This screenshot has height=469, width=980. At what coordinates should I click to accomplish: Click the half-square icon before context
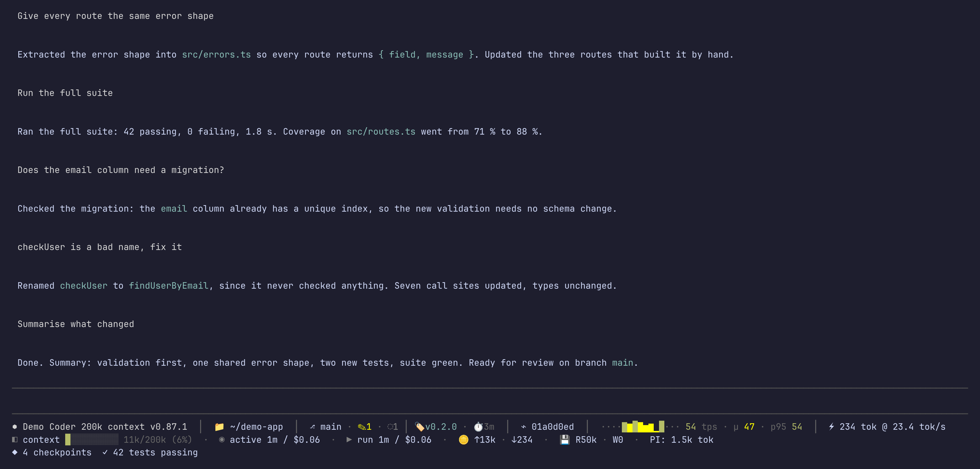point(14,440)
